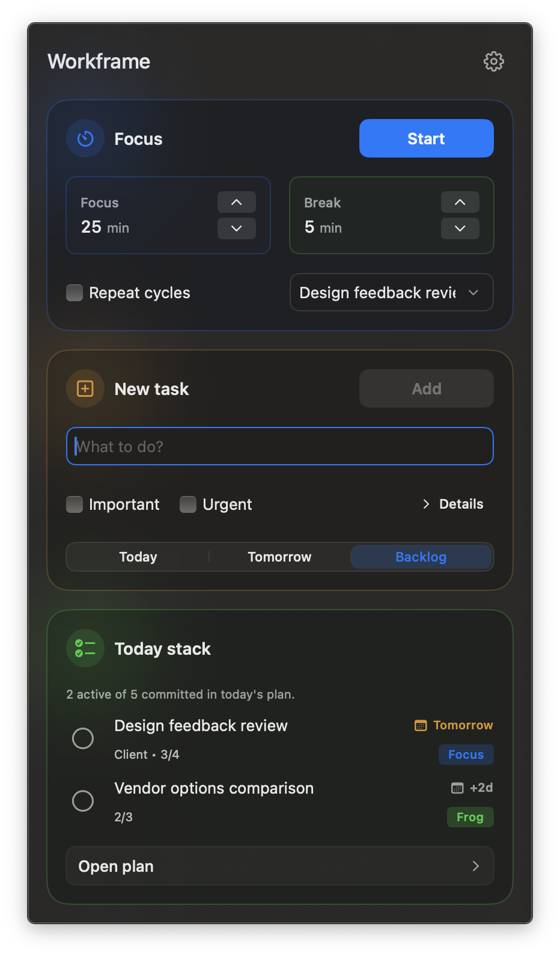Enable Repeat cycles checkbox
The width and height of the screenshot is (560, 956).
75,293
